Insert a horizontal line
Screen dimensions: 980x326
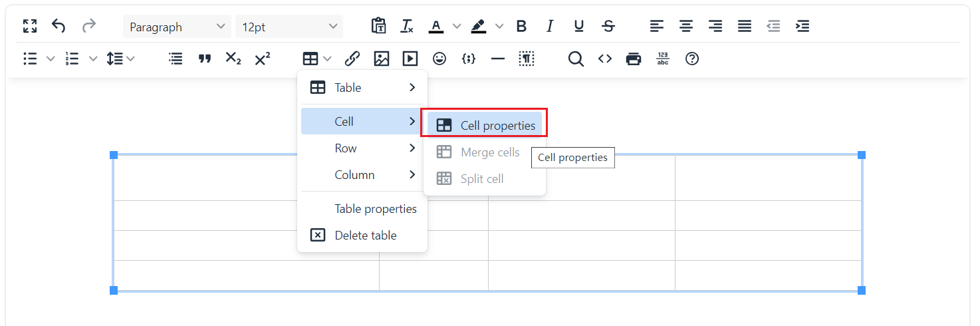pos(498,59)
